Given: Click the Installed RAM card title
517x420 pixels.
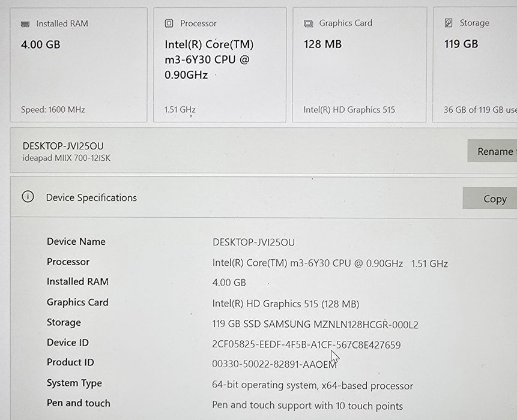Looking at the screenshot, I should pyautogui.click(x=62, y=24).
